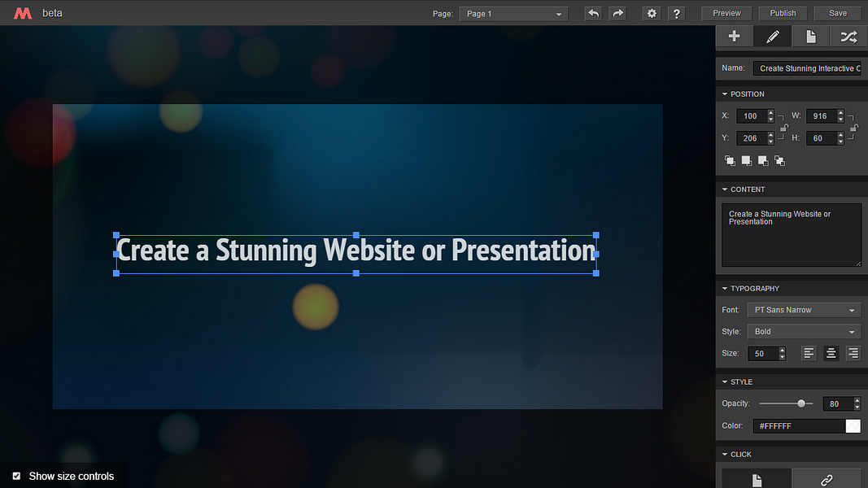868x488 pixels.
Task: Center-align the text
Action: point(831,353)
